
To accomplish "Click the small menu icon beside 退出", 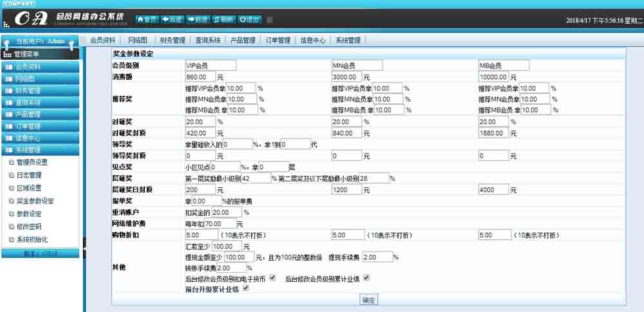I will click(269, 19).
